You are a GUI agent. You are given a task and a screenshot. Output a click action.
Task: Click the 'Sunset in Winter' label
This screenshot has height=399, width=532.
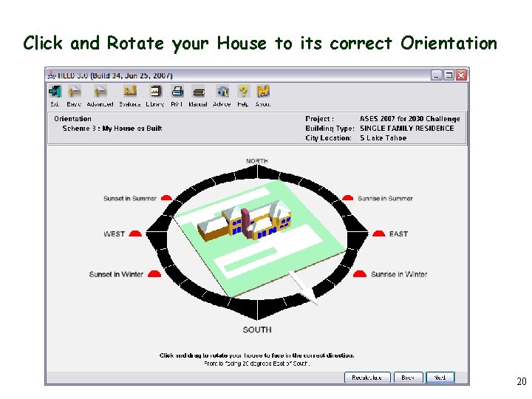[116, 274]
